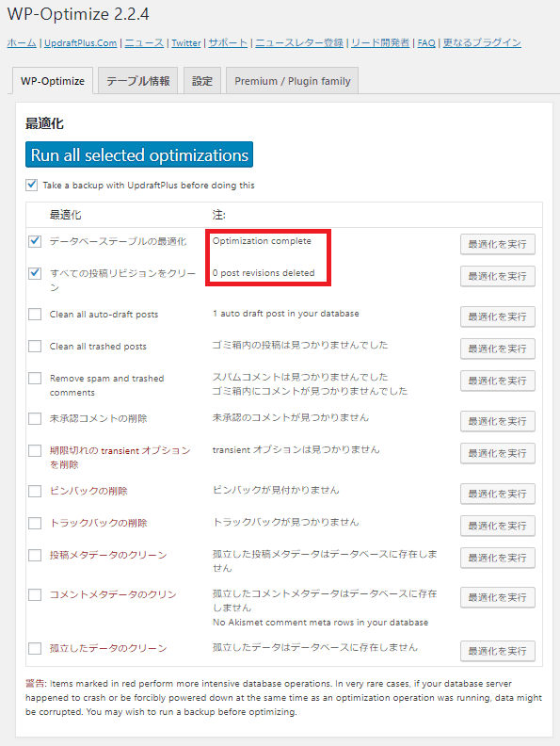Click 1 auto draft post in your database
Image resolution: width=560 pixels, height=746 pixels.
(286, 314)
